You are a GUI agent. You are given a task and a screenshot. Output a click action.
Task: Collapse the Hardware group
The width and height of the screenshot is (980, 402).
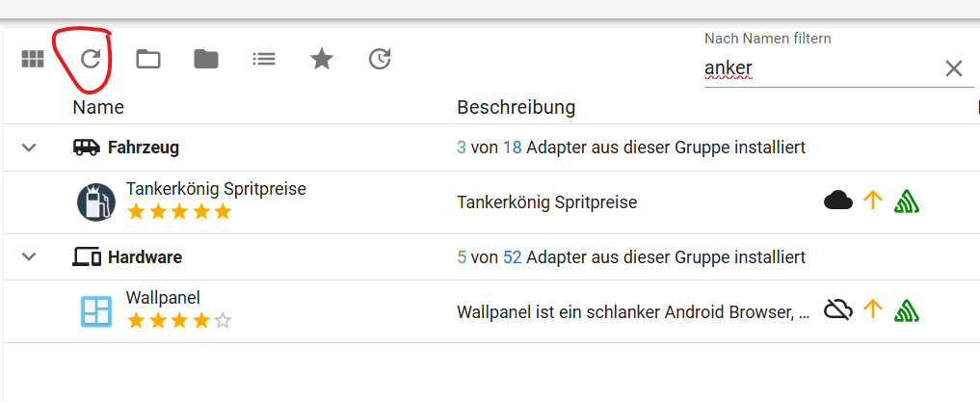pos(29,257)
